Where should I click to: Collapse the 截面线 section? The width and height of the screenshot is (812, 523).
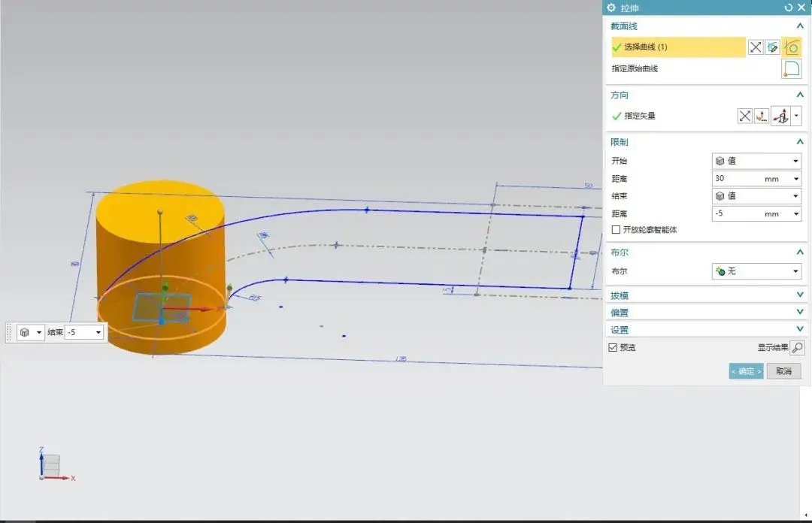pyautogui.click(x=800, y=26)
